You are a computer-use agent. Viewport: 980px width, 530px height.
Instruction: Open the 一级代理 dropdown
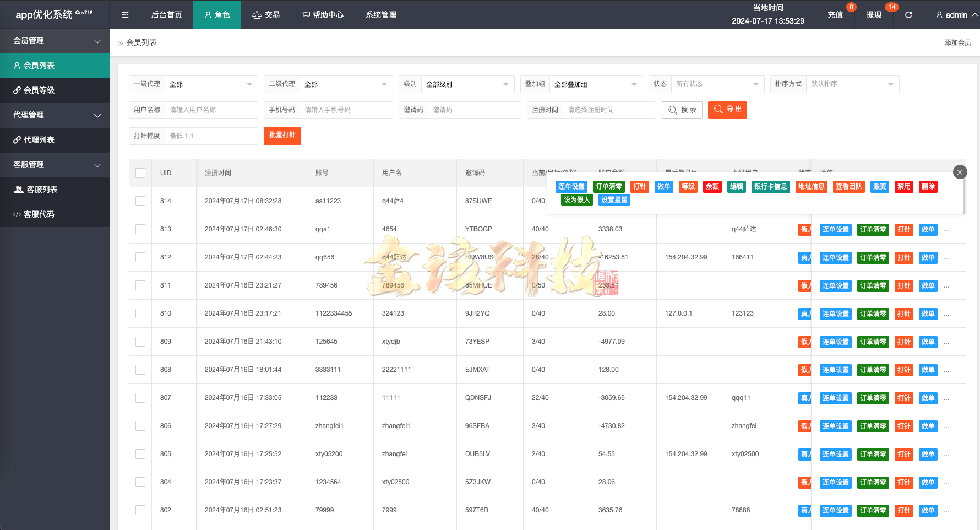point(211,84)
